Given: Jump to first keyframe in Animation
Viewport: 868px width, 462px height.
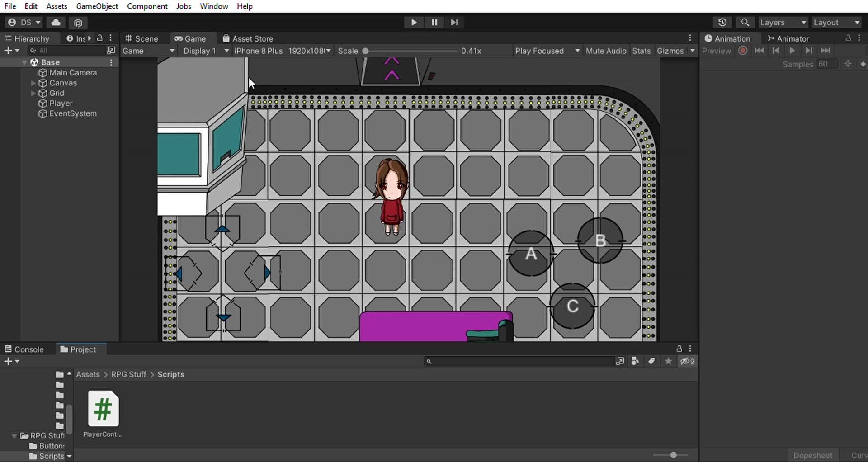Looking at the screenshot, I should click(x=759, y=51).
